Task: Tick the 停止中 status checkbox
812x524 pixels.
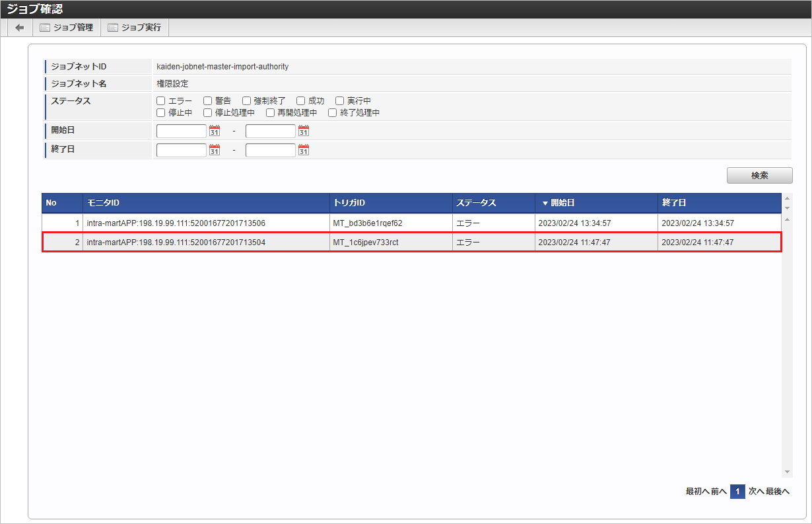Action: coord(160,113)
